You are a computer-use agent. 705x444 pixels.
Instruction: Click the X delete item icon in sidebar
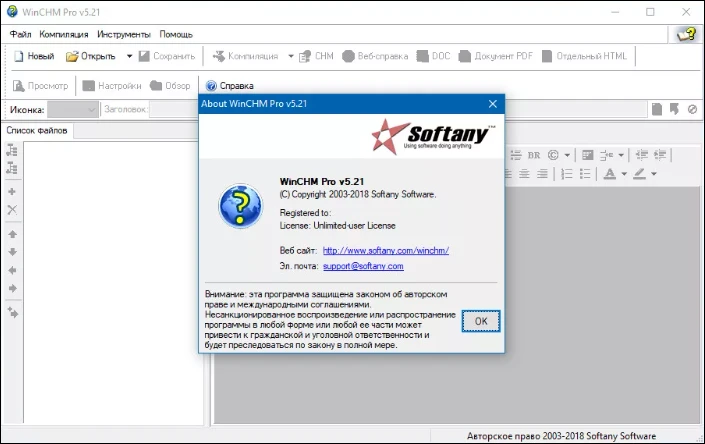click(x=12, y=210)
